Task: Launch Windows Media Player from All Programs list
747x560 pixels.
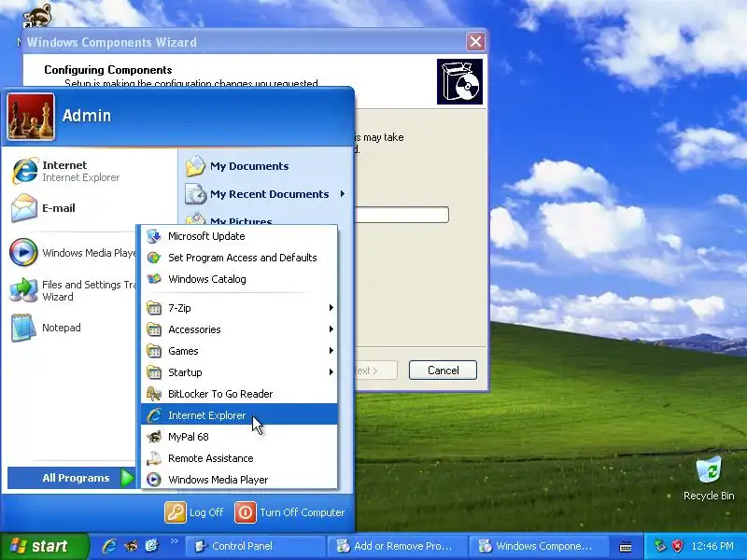Action: 239,480
